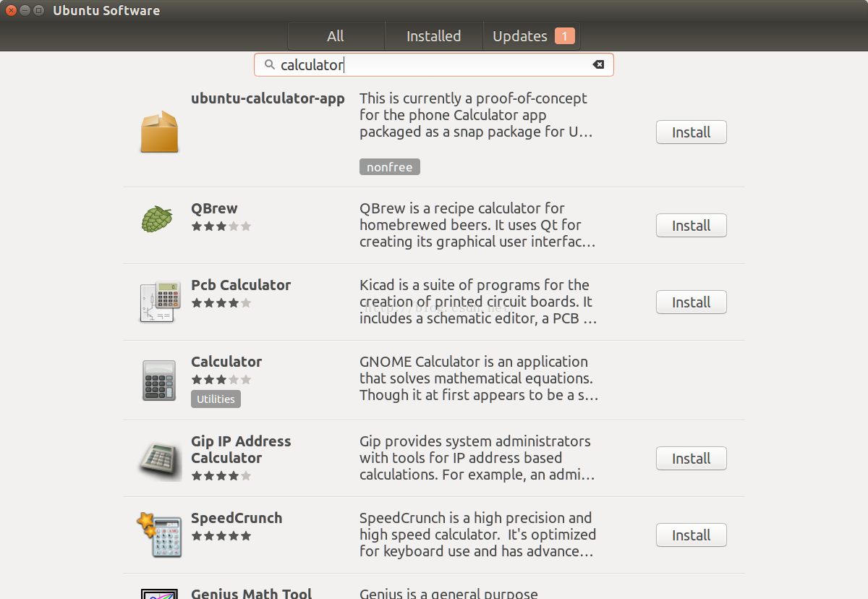Click the GNOME Calculator app icon

coord(159,381)
